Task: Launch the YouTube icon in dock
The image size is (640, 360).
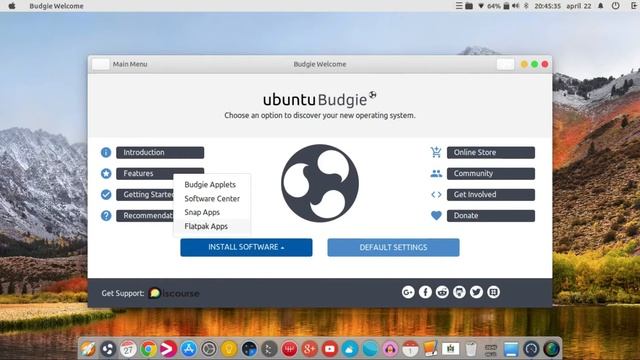Action: point(329,349)
